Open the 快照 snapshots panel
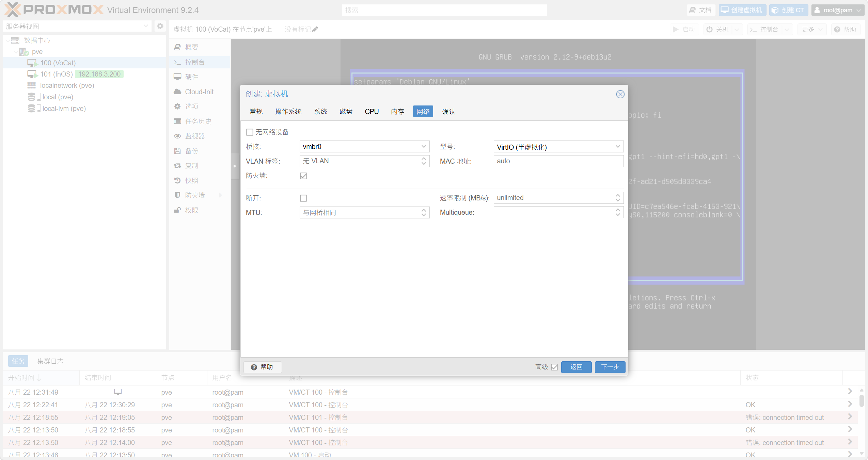The width and height of the screenshot is (868, 460). click(x=200, y=181)
